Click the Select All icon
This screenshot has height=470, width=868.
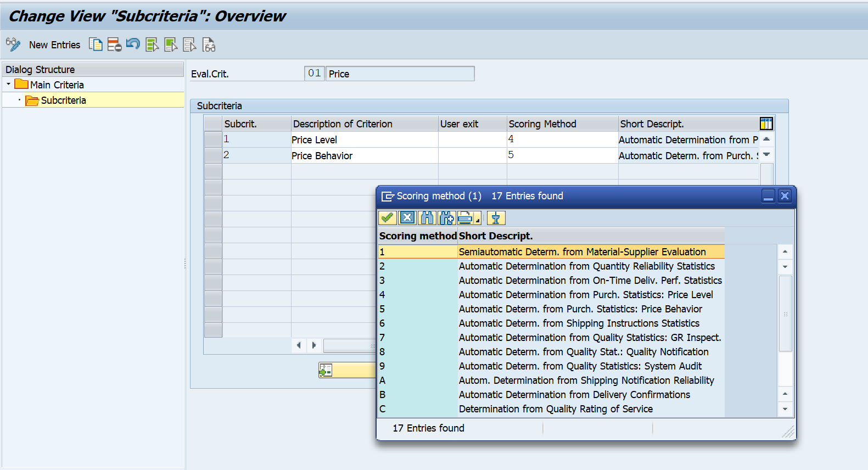pyautogui.click(x=152, y=44)
